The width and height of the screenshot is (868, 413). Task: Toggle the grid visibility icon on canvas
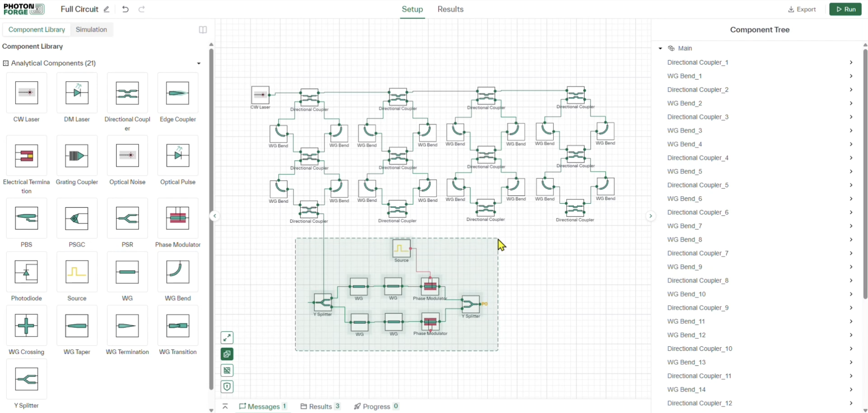227,370
